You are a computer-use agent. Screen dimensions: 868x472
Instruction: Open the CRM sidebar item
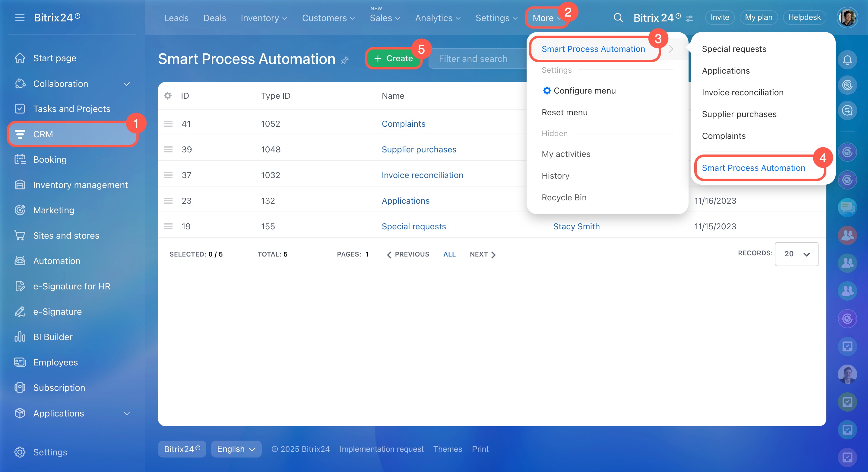click(72, 134)
